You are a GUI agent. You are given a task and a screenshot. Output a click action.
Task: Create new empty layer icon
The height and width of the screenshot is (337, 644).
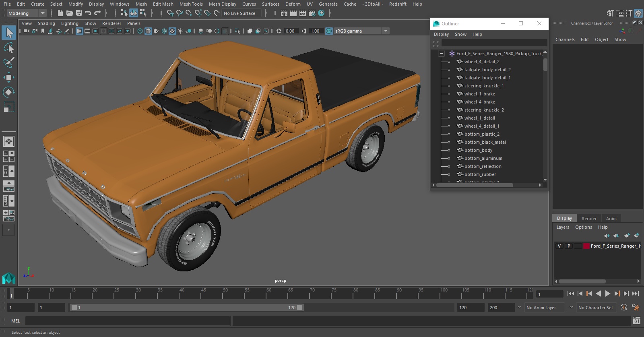point(627,236)
